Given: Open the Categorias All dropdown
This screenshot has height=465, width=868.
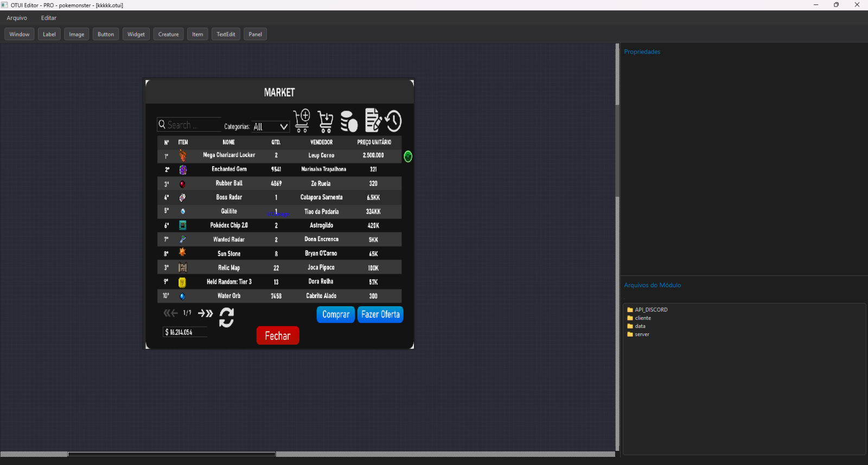Looking at the screenshot, I should tap(270, 127).
